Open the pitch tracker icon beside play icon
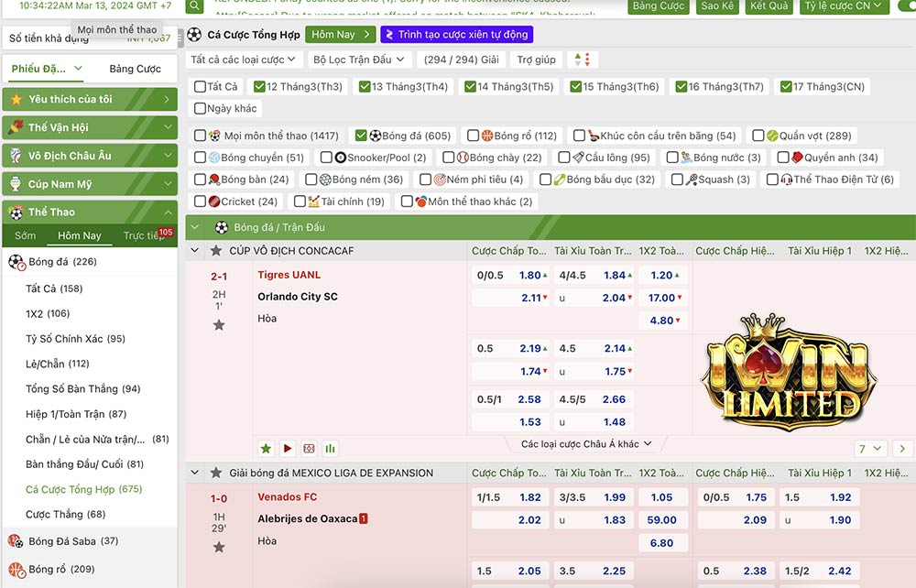The height and width of the screenshot is (588, 916). tap(309, 449)
